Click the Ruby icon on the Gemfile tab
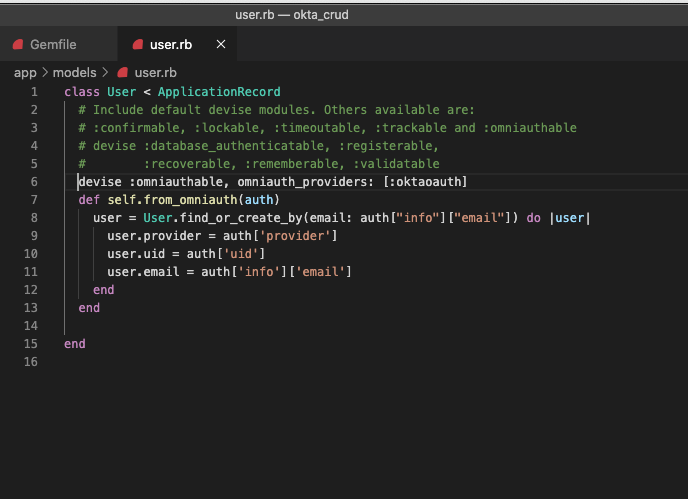The height and width of the screenshot is (499, 688). 17,45
